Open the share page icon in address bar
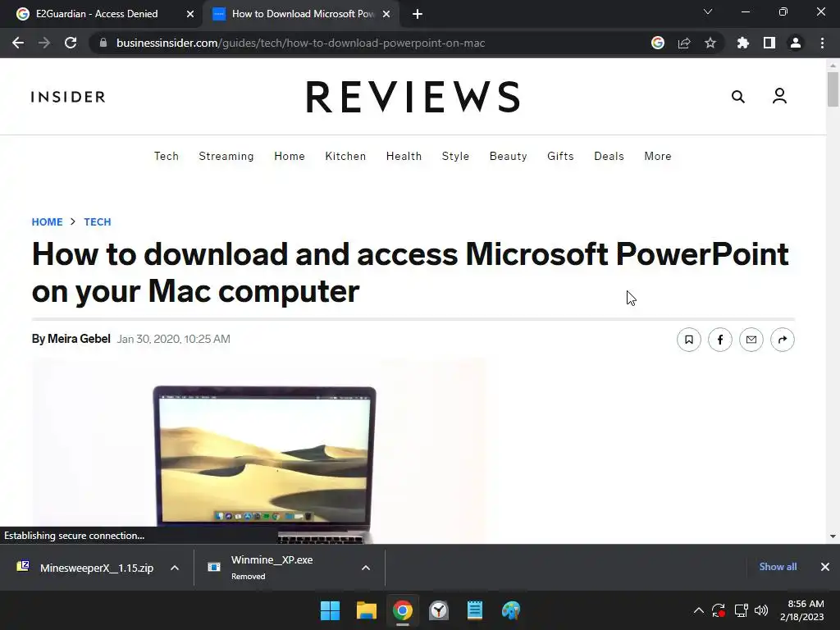Screen dimensions: 840x630 point(684,43)
